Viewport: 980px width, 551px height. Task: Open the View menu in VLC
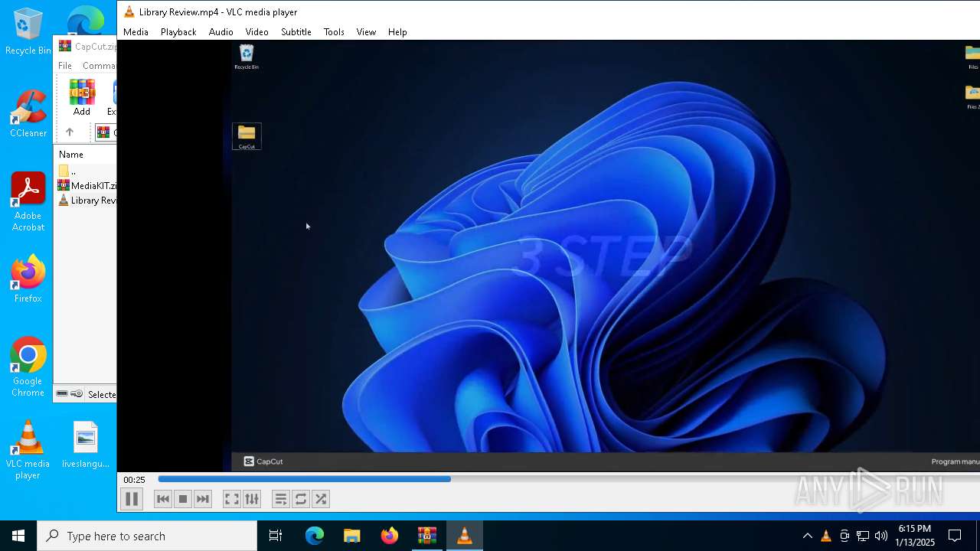coord(366,32)
